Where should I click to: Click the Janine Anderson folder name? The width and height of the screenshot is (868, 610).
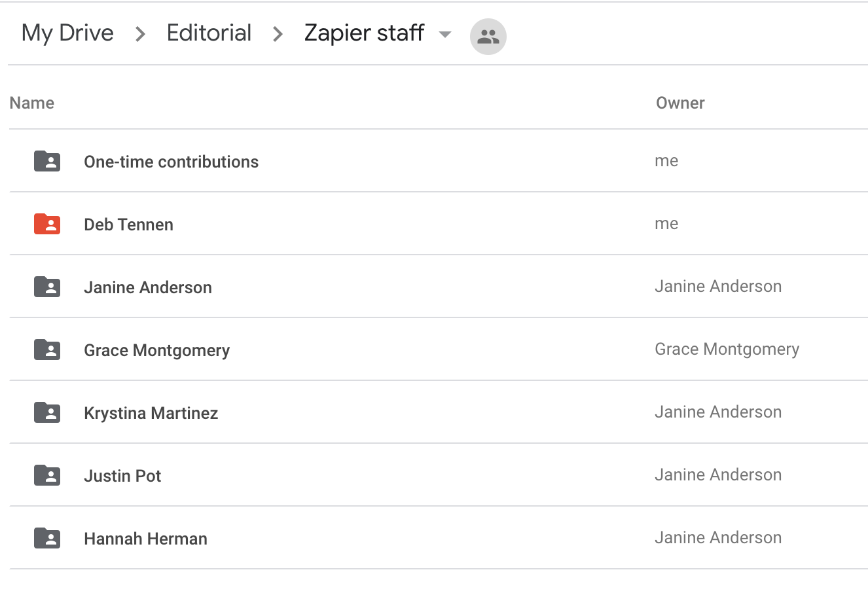click(x=148, y=287)
